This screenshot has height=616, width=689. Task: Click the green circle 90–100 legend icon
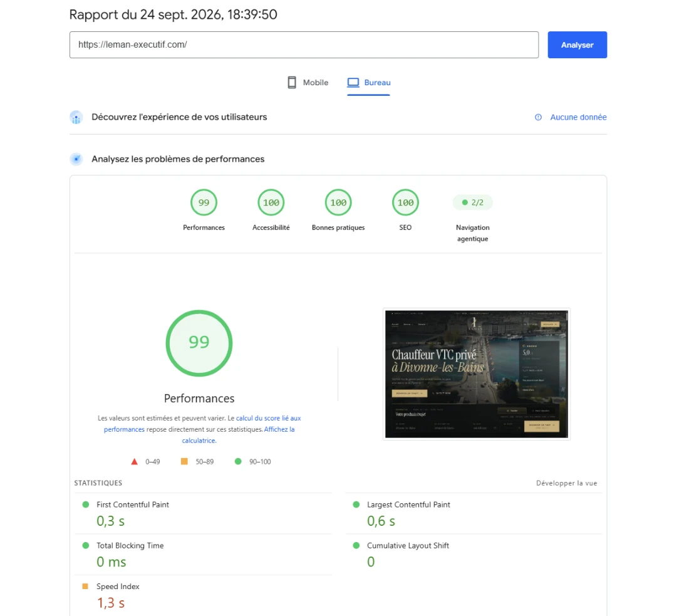click(x=238, y=461)
